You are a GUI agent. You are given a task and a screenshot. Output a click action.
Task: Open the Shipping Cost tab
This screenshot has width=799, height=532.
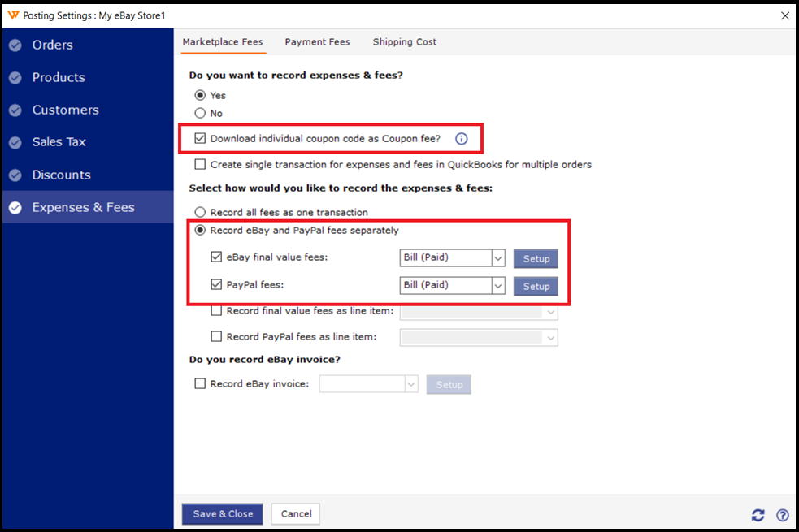tap(405, 42)
